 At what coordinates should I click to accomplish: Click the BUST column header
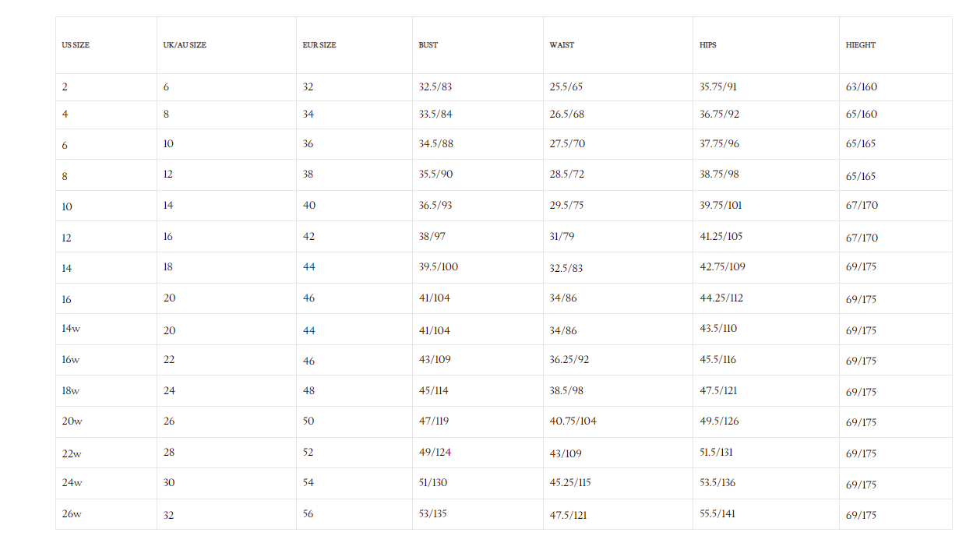pyautogui.click(x=428, y=45)
